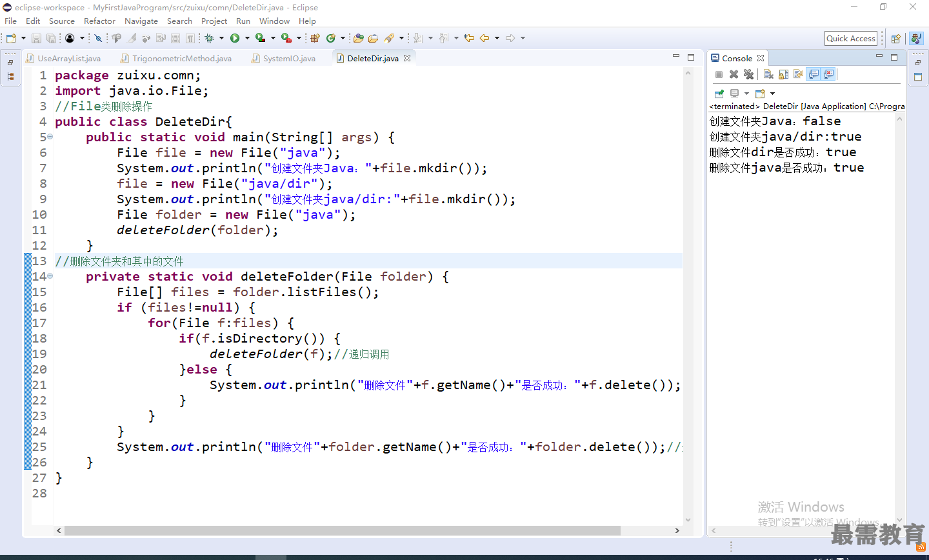Click Display Selected Console monitor icon
Screen dimensions: 929x560
pyautogui.click(x=734, y=93)
